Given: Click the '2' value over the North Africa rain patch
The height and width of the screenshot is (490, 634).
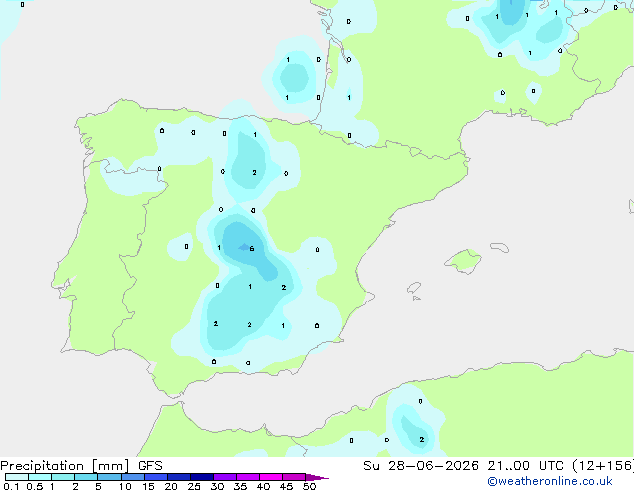Looking at the screenshot, I should [x=422, y=439].
